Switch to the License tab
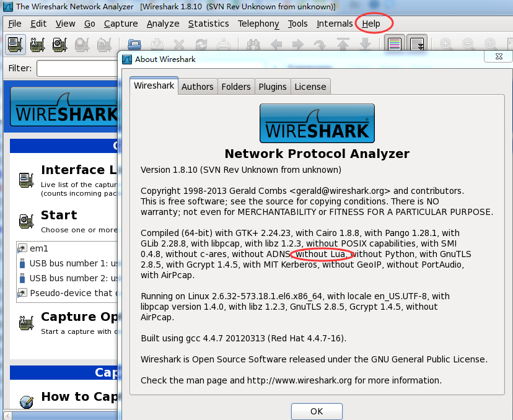This screenshot has height=420, width=513. click(310, 87)
